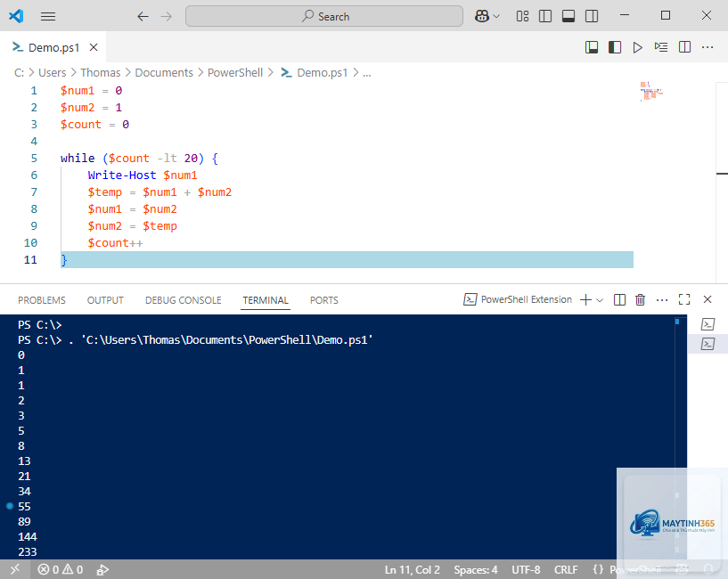This screenshot has width=728, height=579.
Task: Change UTF-8 file encoding
Action: tap(526, 570)
